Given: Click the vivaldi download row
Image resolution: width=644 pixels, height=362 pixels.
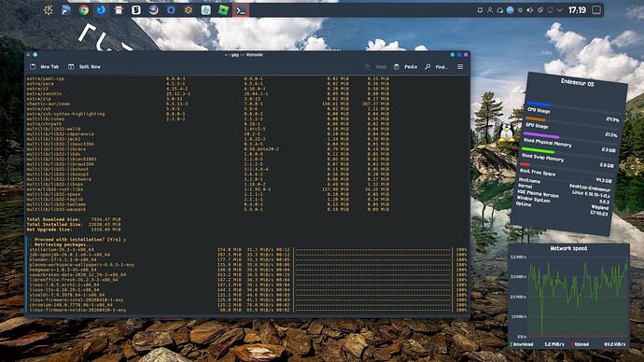Looking at the screenshot, I should (248, 295).
